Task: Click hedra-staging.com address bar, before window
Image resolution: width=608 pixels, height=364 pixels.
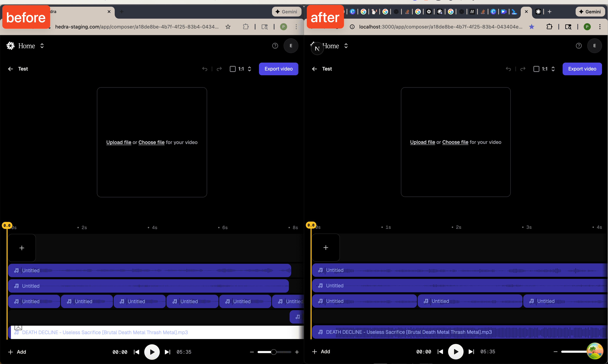Action: [x=137, y=27]
